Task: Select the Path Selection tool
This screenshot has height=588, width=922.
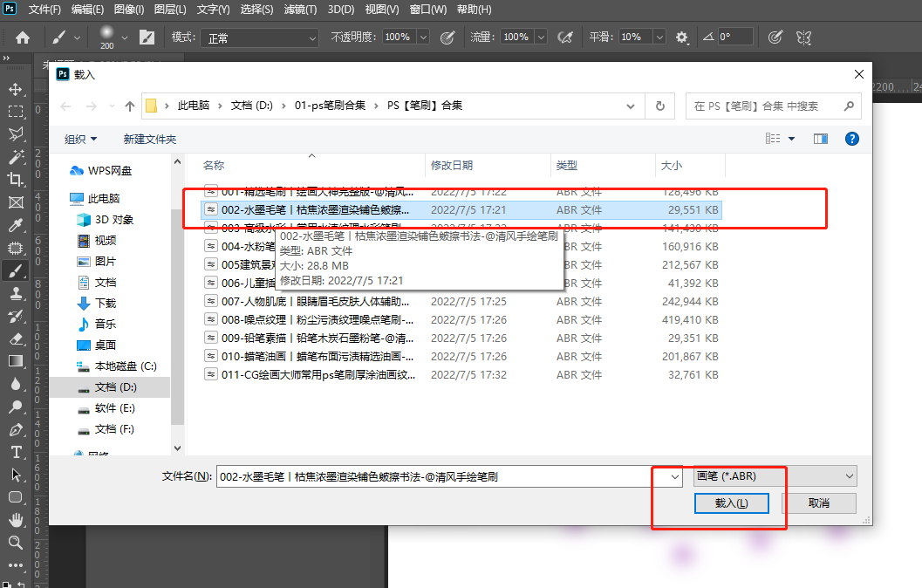Action: [16, 475]
